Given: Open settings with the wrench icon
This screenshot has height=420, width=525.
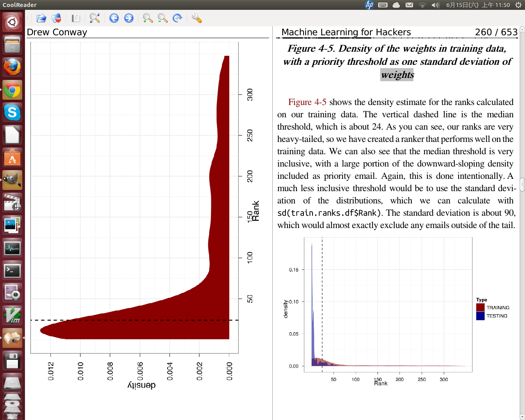Looking at the screenshot, I should coord(197,18).
